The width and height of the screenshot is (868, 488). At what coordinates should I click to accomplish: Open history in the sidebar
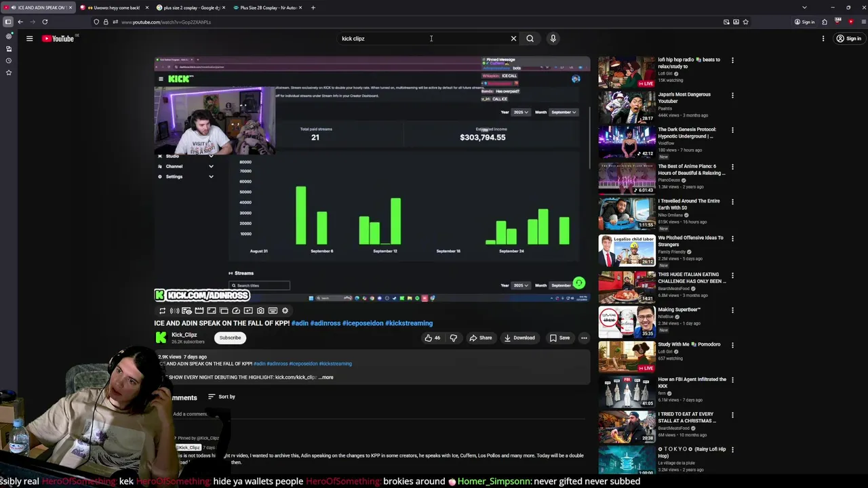(x=9, y=60)
